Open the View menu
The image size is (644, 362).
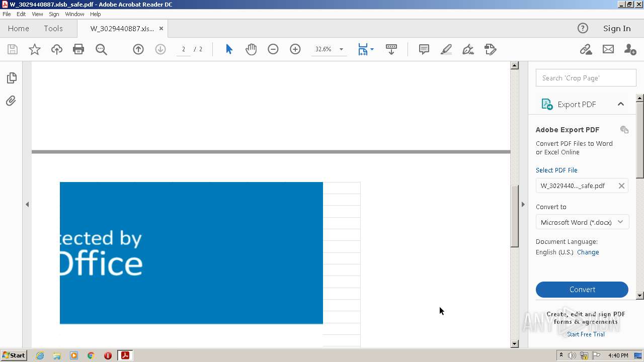[37, 14]
